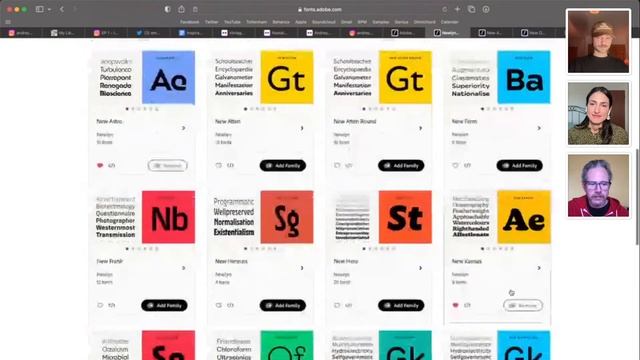
Task: Favorite the Ba font card heart
Action: coord(455,165)
